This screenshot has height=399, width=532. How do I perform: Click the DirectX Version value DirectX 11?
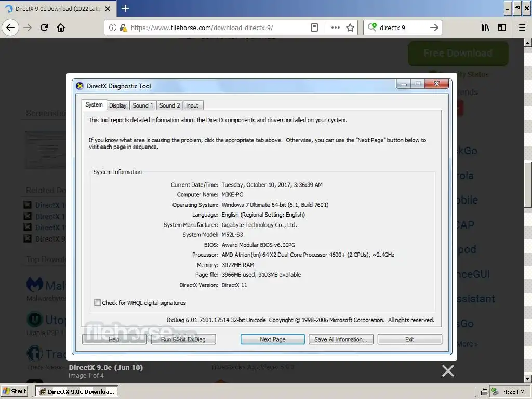point(234,285)
